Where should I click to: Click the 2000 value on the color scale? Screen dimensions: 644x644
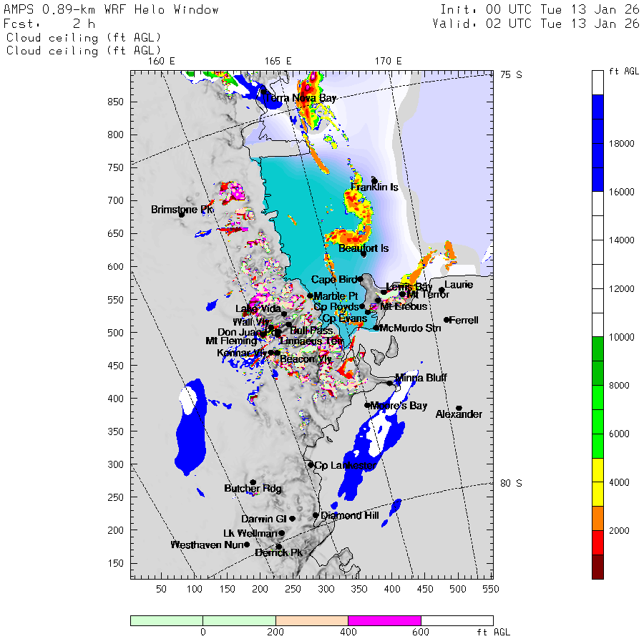click(620, 531)
